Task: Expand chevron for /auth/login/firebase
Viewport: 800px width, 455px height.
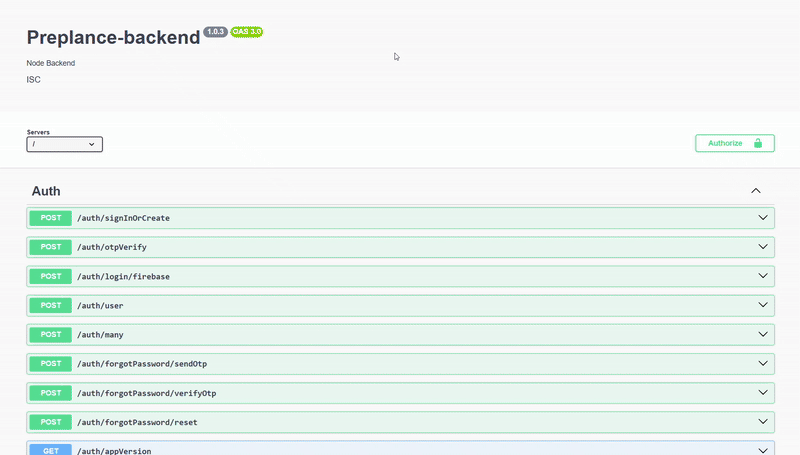Action: tap(763, 276)
